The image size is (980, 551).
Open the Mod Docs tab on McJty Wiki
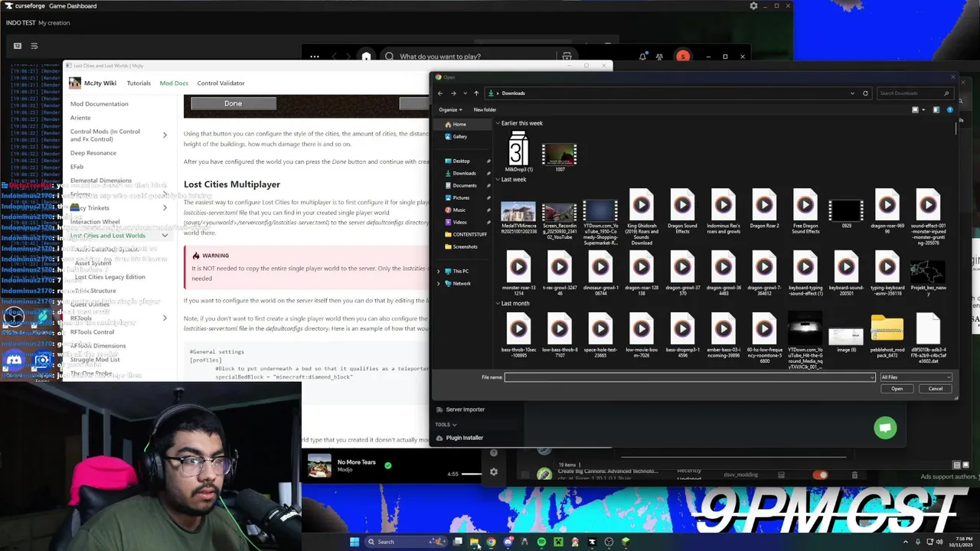174,83
